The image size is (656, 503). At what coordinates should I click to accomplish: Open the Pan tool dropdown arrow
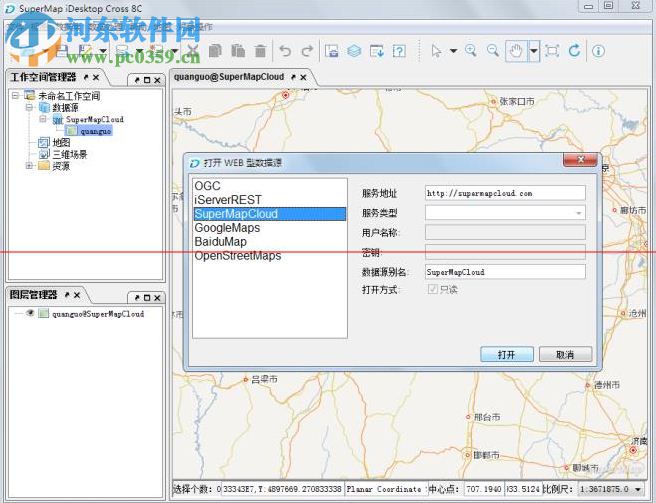pos(534,51)
